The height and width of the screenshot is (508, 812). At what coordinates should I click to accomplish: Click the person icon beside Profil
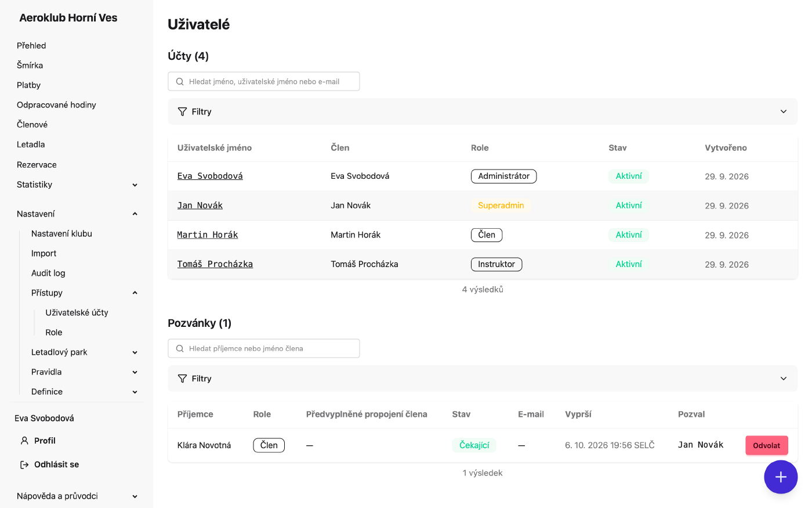point(24,441)
